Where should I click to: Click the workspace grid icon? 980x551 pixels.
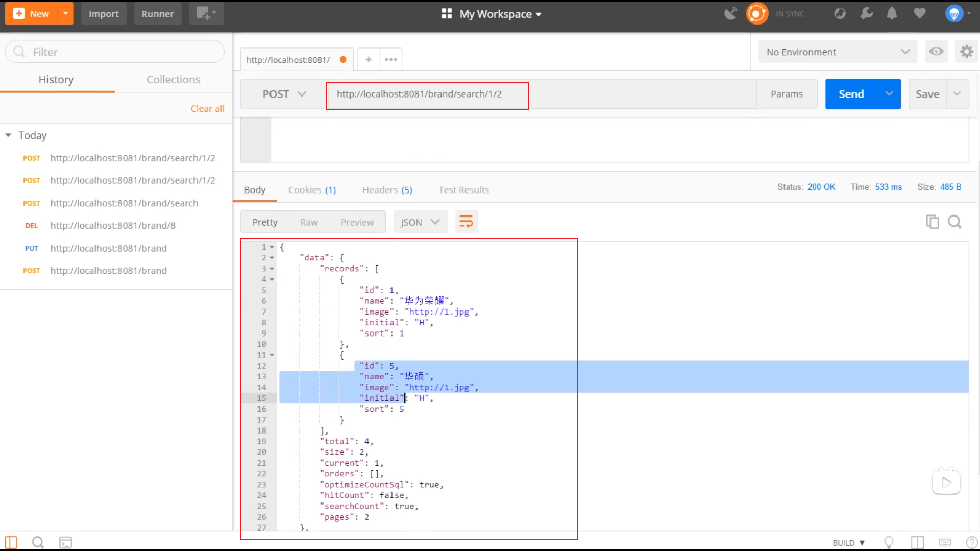(x=447, y=14)
